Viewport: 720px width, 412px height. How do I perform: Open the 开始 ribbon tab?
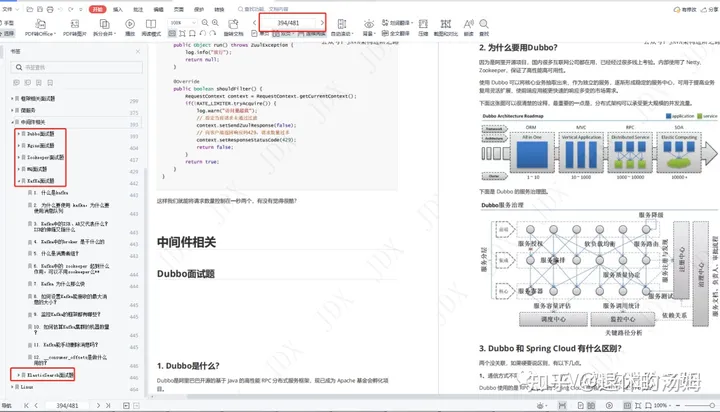click(97, 9)
